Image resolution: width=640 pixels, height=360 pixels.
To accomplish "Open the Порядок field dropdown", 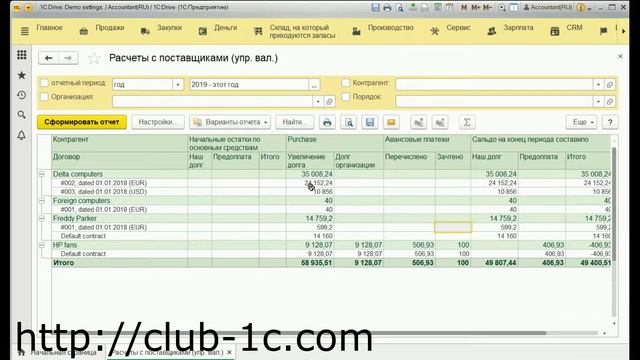I will click(x=598, y=101).
